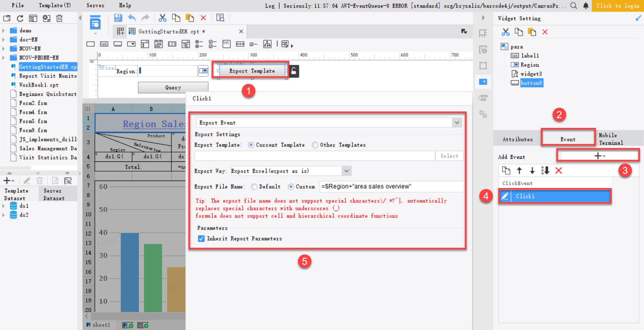Open the Export Event type dropdown
Viewport: 644px width, 330px height.
pyautogui.click(x=457, y=123)
